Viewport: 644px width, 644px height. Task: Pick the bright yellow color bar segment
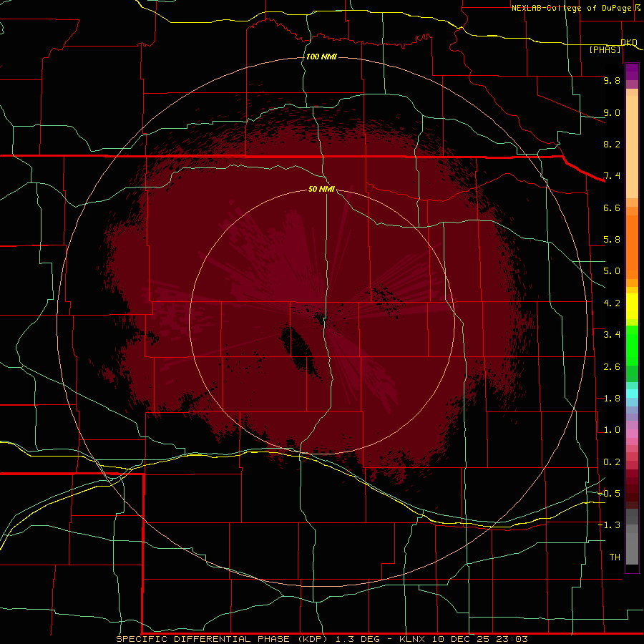632,306
